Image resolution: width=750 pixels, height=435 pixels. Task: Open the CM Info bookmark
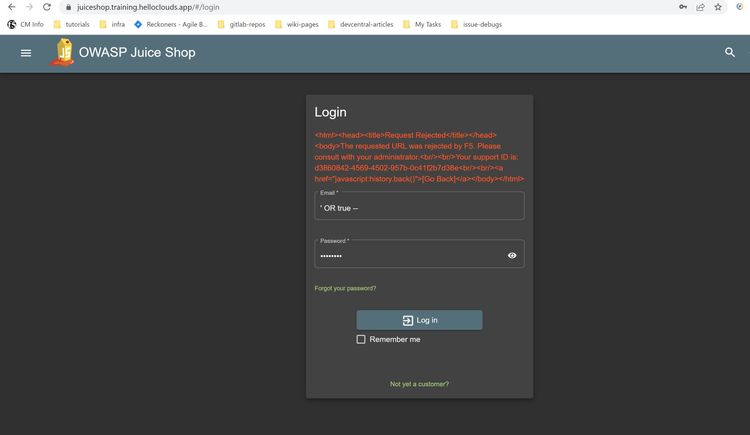(25, 24)
